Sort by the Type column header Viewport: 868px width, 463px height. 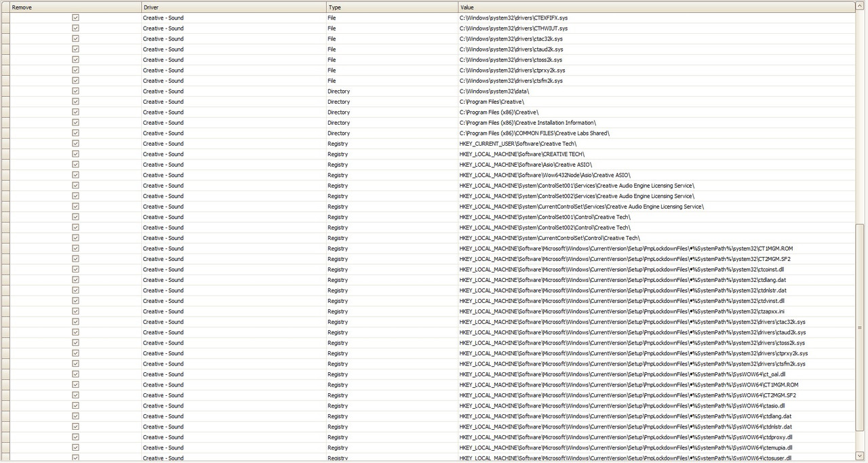392,7
